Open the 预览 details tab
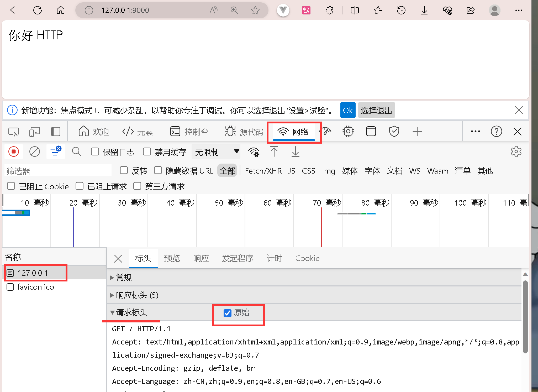 [x=172, y=258]
